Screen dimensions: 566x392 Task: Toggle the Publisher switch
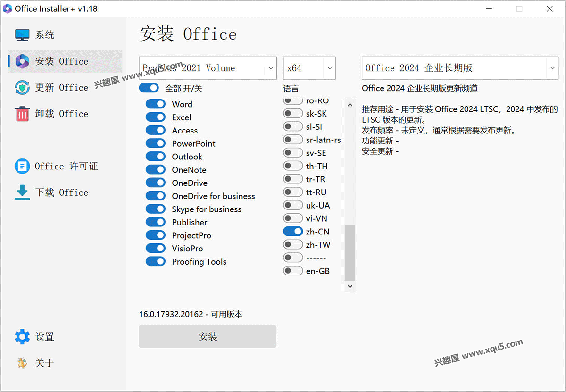[155, 222]
